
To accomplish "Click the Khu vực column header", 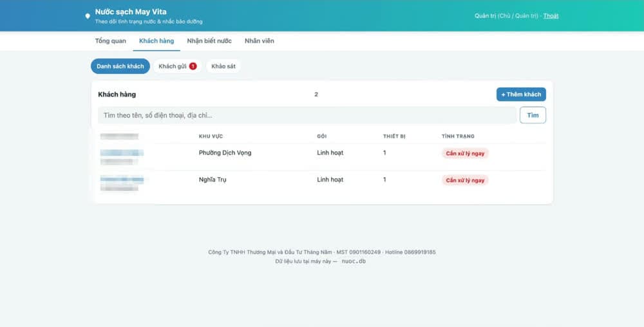I will coord(211,136).
